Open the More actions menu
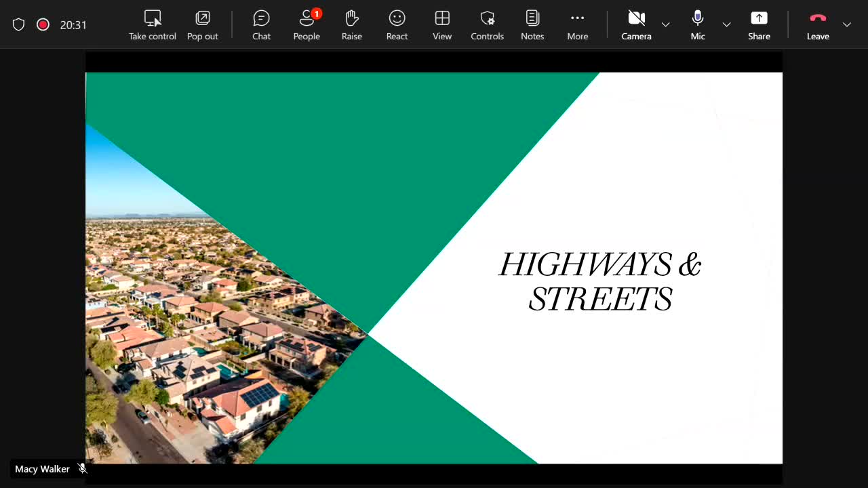Image resolution: width=868 pixels, height=488 pixels. (578, 25)
